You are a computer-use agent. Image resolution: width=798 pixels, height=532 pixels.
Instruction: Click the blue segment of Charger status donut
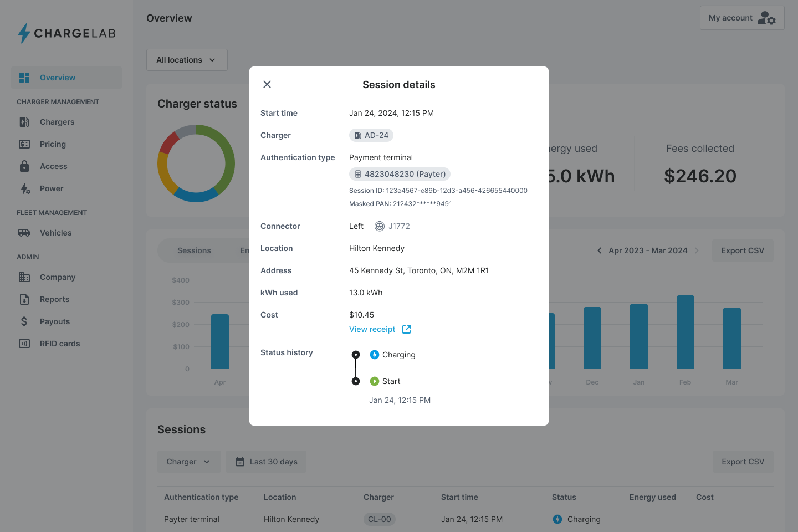tap(196, 197)
